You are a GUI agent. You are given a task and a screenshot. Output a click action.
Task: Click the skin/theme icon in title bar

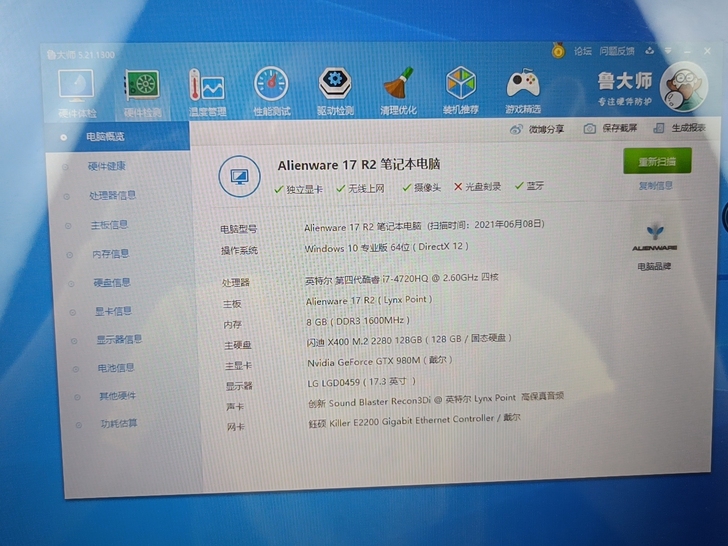(650, 51)
